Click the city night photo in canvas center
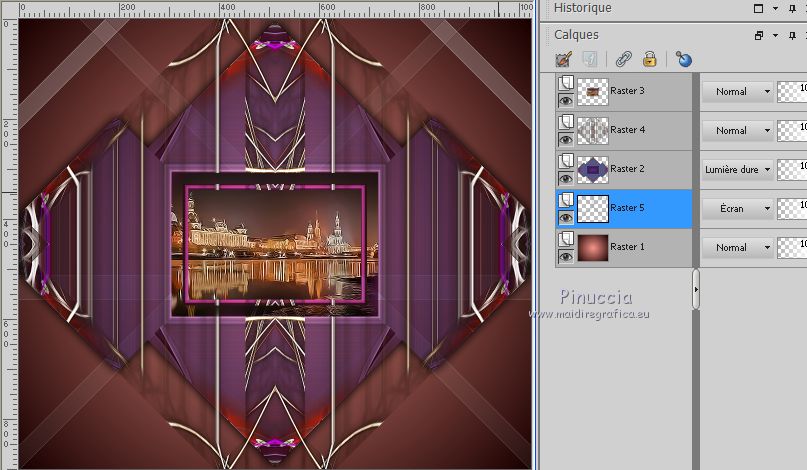807x470 pixels. 274,244
